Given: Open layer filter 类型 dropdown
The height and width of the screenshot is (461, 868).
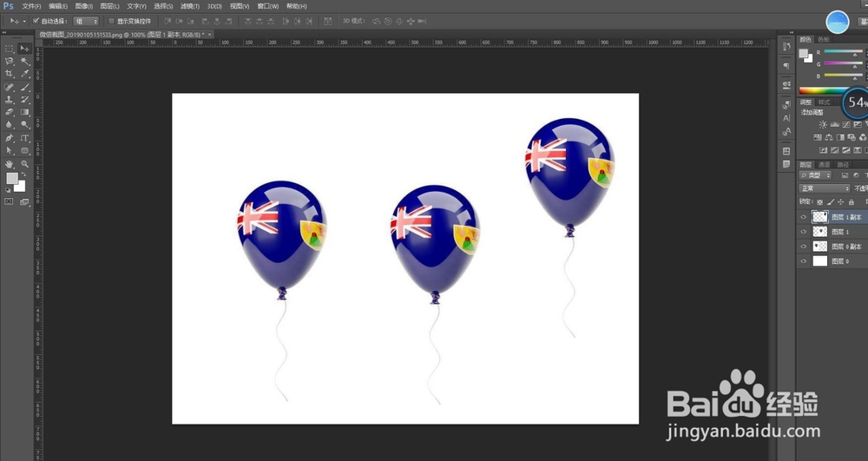Looking at the screenshot, I should click(815, 175).
